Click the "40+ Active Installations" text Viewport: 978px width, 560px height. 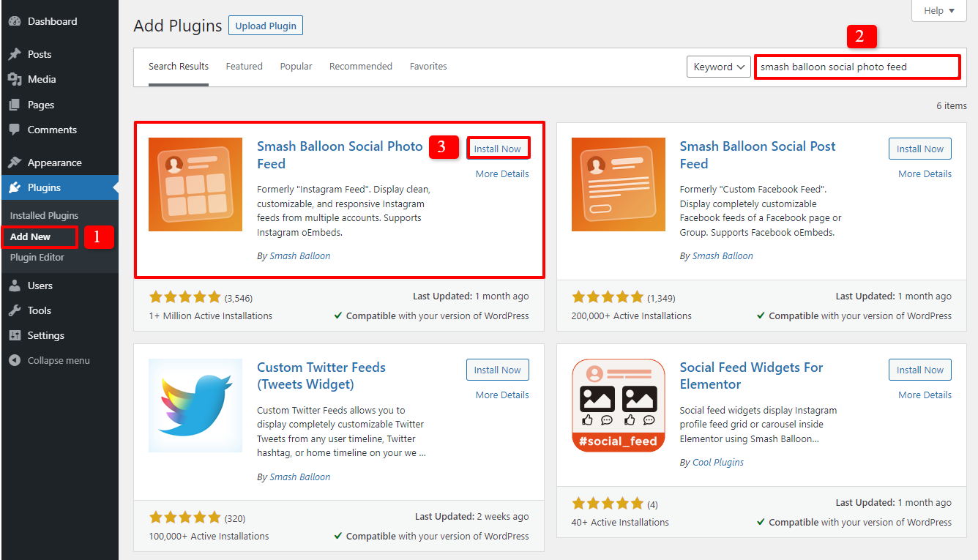tap(620, 523)
